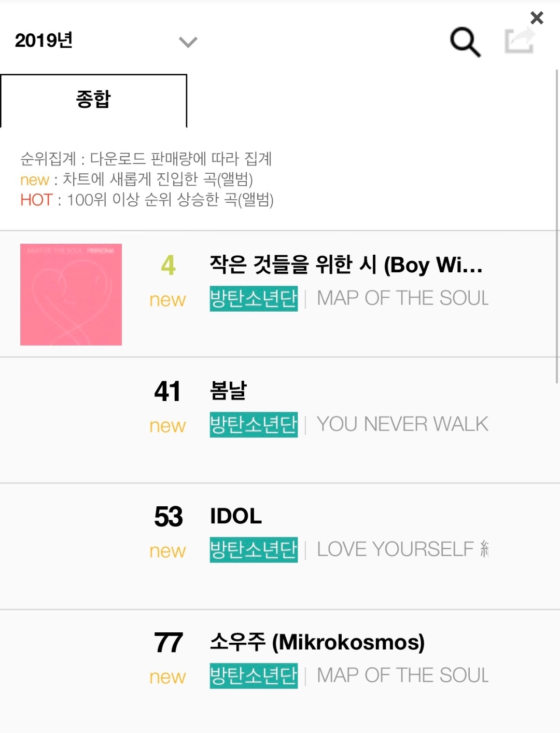
Task: Open the song 봄날
Action: 228,391
